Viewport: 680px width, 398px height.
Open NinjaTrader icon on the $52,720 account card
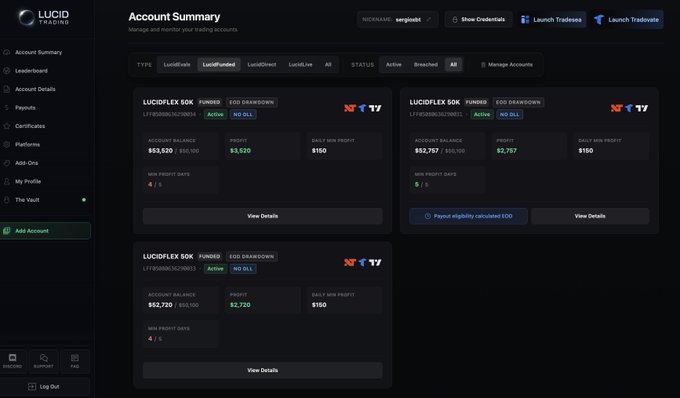350,262
